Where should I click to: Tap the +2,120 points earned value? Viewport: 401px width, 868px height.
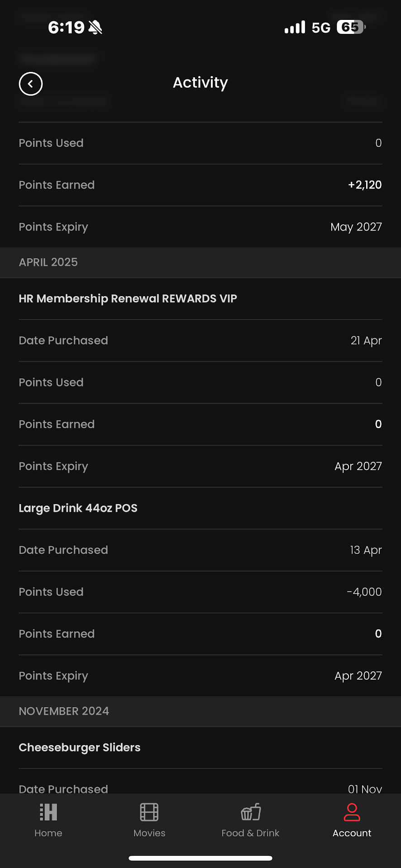365,185
